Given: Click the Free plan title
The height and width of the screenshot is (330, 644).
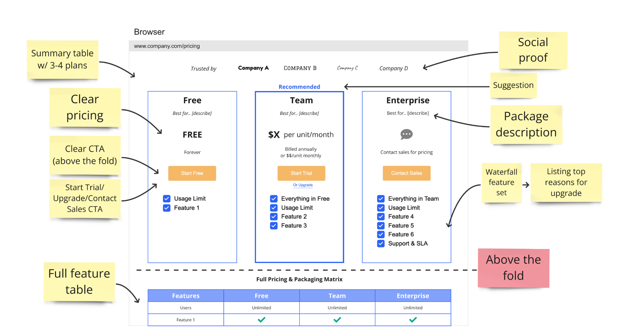Looking at the screenshot, I should 192,100.
